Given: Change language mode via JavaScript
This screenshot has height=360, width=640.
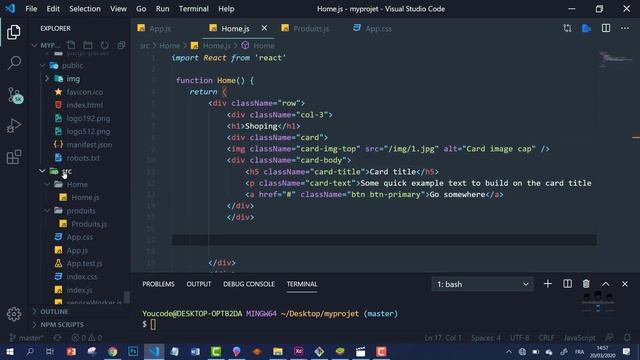Looking at the screenshot, I should tap(579, 338).
